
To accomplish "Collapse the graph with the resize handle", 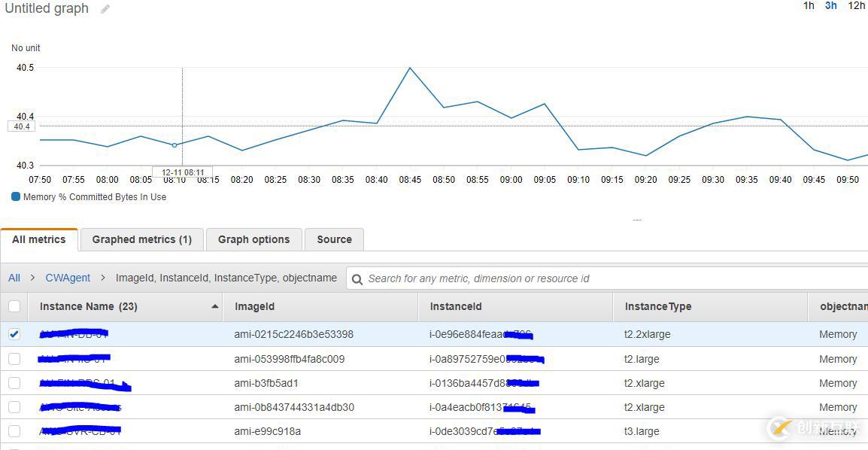I will [x=637, y=219].
